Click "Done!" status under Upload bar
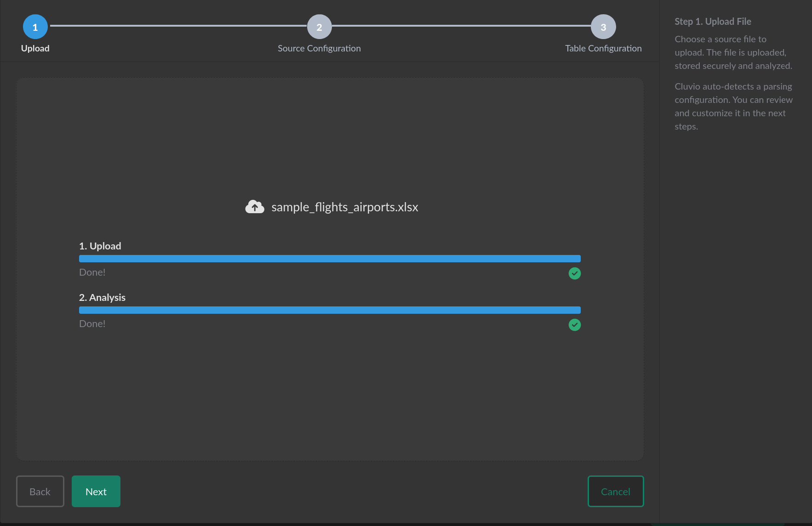 tap(92, 272)
